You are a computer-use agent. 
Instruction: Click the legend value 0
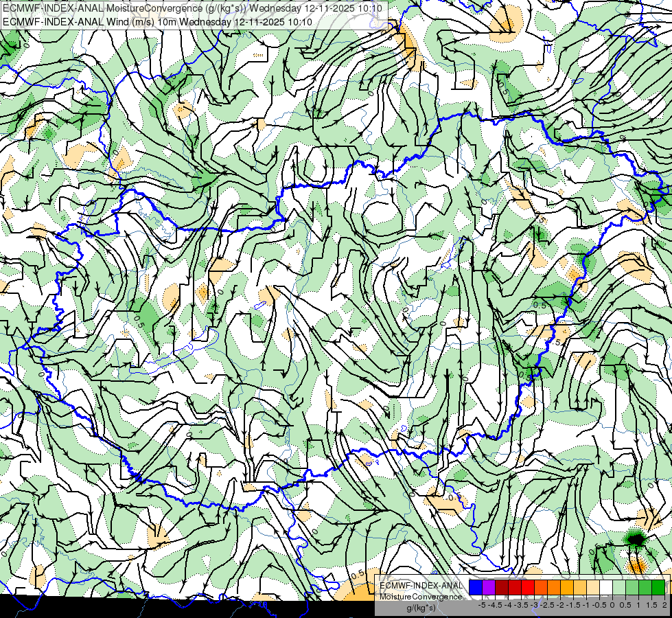[x=613, y=605]
